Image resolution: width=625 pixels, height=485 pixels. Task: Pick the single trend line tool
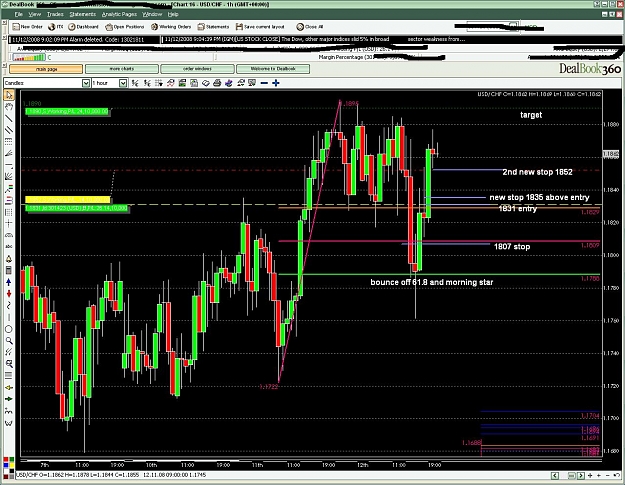[9, 118]
